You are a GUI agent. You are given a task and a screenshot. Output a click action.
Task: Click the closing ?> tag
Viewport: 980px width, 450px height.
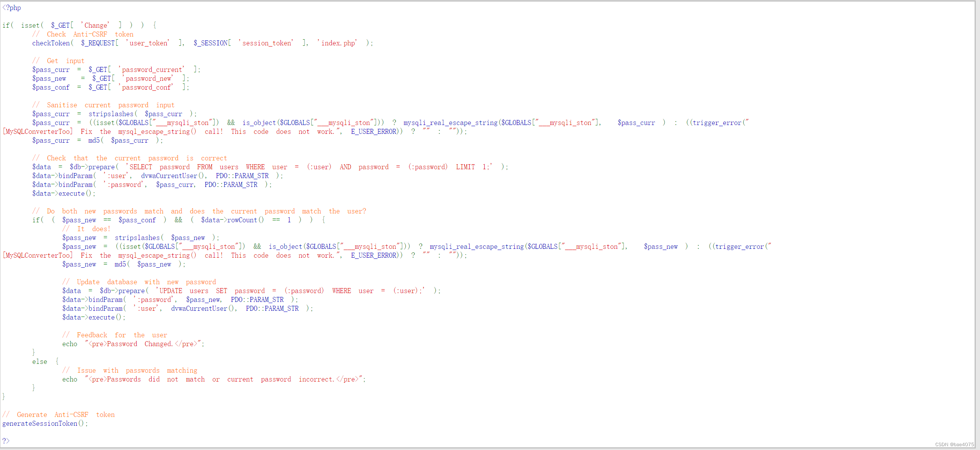6,441
